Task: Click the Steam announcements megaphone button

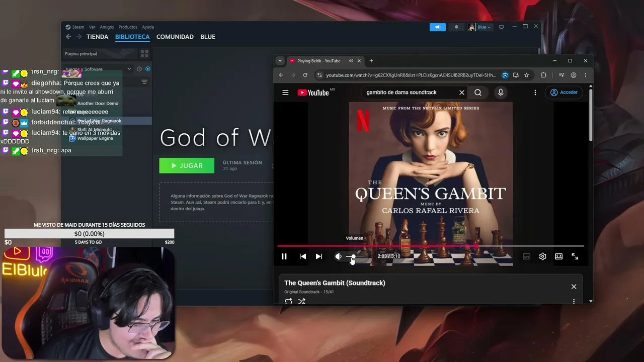Action: [438, 27]
